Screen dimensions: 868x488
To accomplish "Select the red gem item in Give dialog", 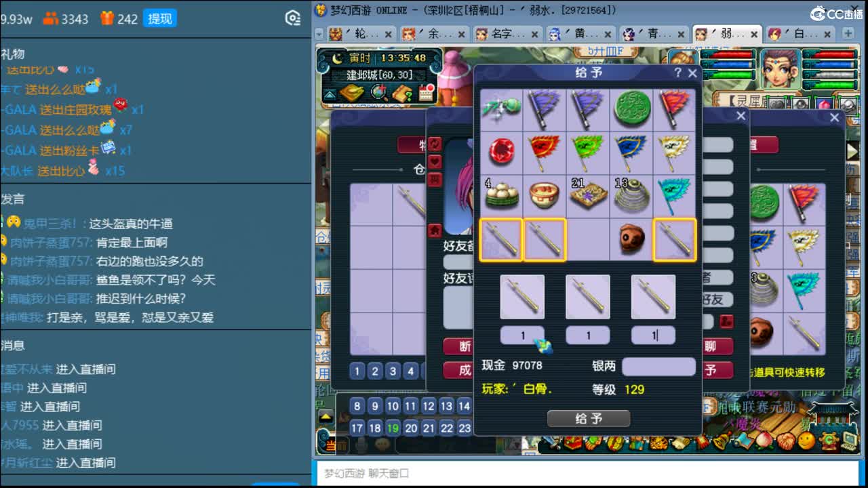I will tap(501, 152).
